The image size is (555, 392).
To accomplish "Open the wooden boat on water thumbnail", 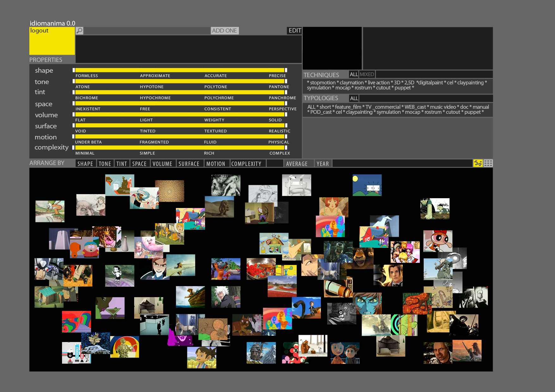I will [190, 297].
